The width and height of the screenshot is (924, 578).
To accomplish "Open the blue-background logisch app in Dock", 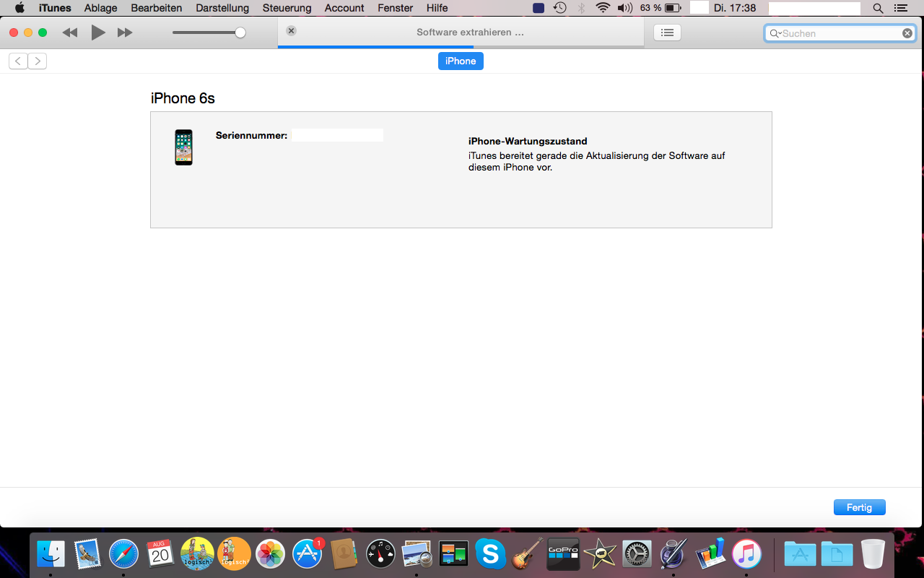I will tap(197, 553).
